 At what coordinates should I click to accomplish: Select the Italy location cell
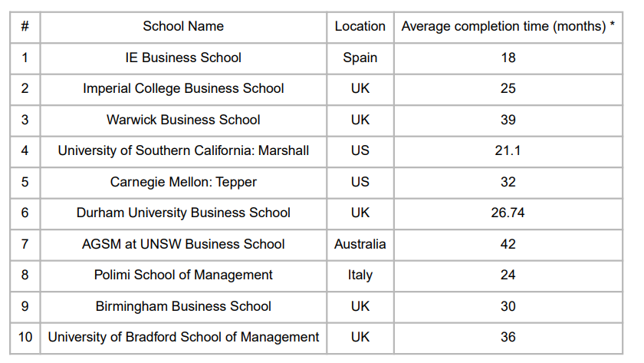tap(360, 275)
